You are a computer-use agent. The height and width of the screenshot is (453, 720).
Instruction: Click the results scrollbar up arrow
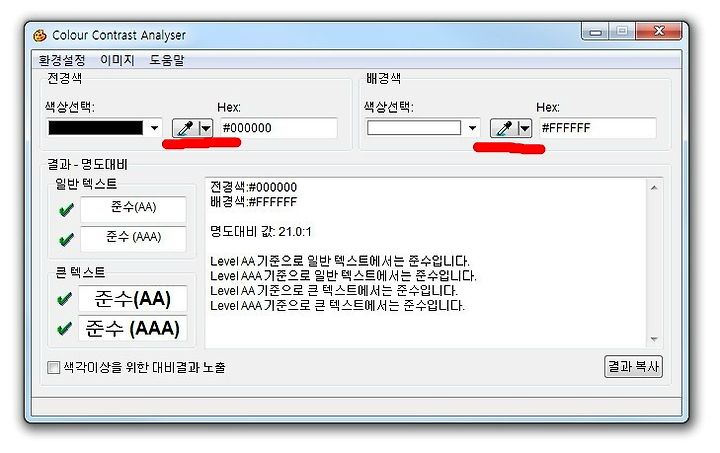pos(654,187)
